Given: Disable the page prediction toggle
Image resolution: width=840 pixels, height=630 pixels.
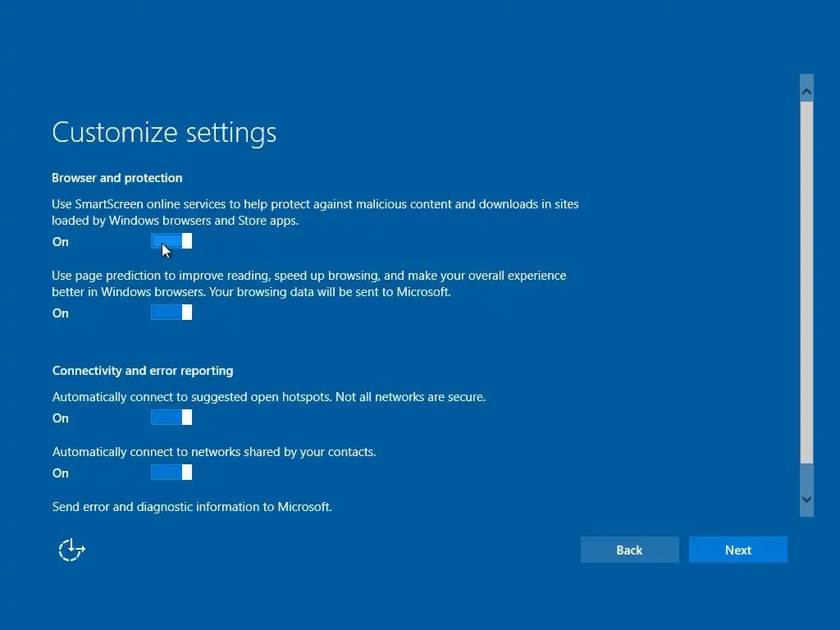Looking at the screenshot, I should point(171,313).
